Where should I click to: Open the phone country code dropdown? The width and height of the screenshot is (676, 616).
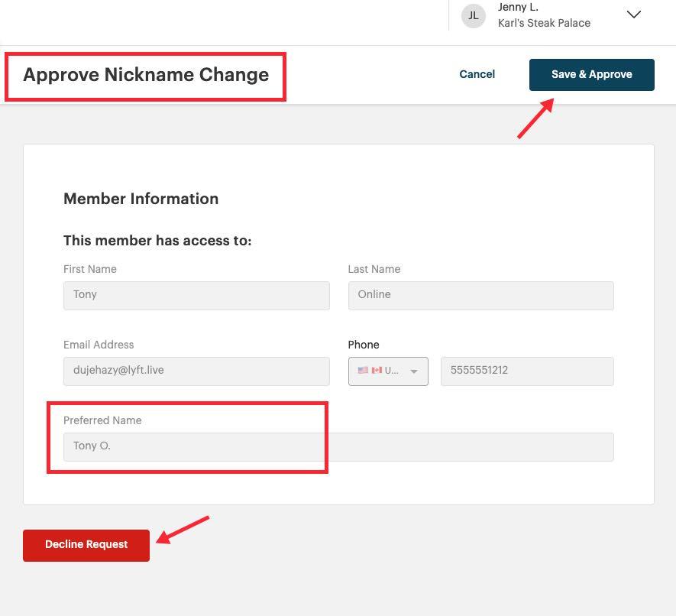click(x=413, y=371)
